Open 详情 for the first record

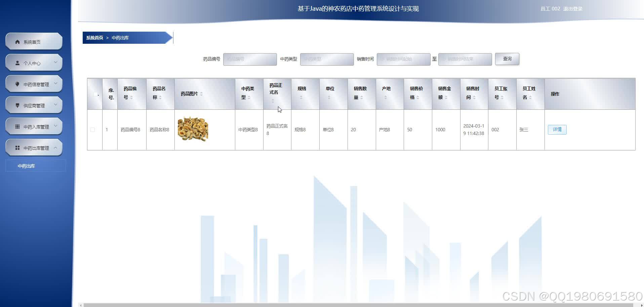click(x=557, y=130)
